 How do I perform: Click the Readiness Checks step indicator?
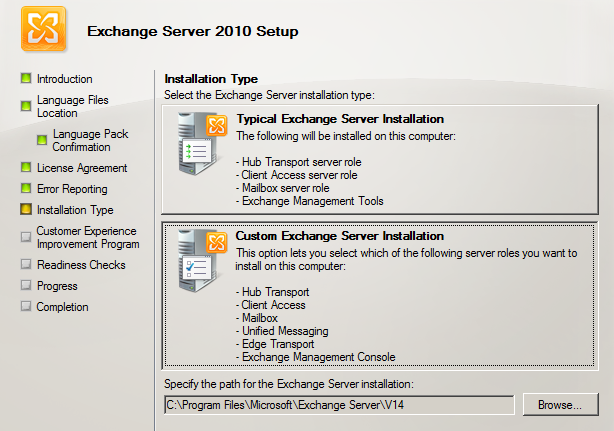point(26,265)
